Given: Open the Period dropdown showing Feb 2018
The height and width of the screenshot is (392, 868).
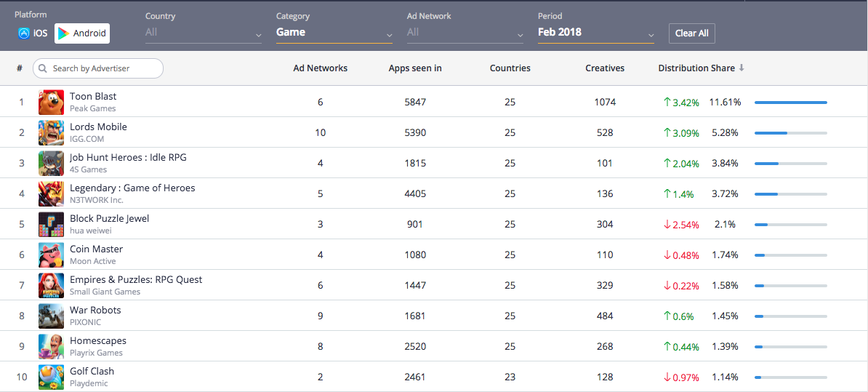Looking at the screenshot, I should pos(595,33).
